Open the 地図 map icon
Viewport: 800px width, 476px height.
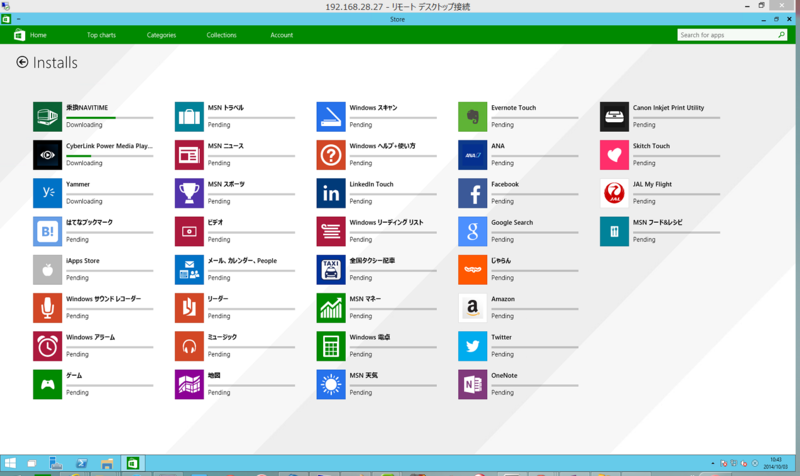tap(189, 385)
